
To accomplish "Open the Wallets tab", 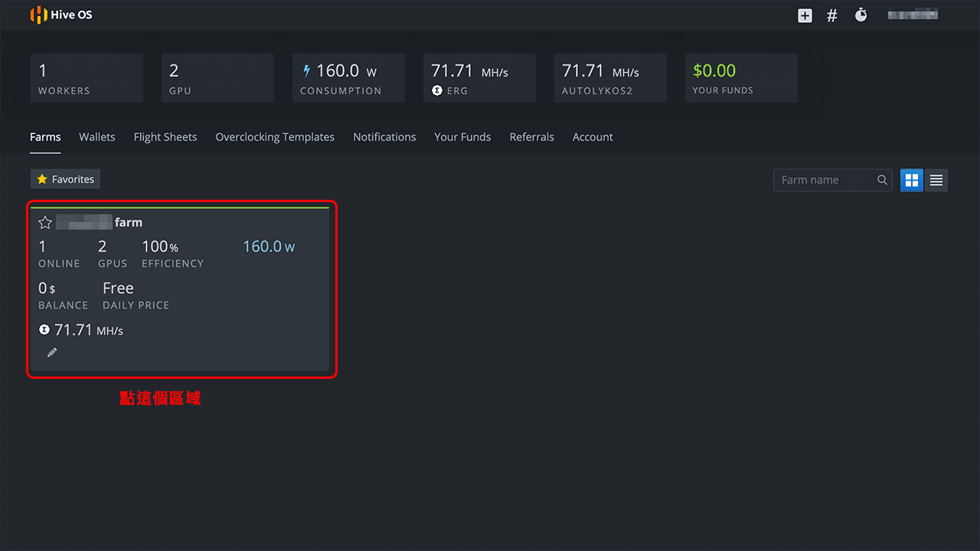I will pos(97,137).
